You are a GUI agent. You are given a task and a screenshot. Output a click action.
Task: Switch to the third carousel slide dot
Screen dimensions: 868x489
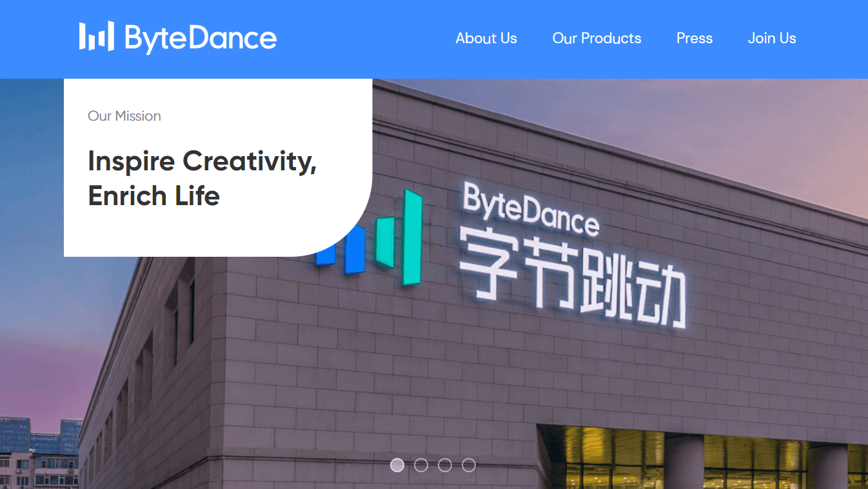(445, 465)
